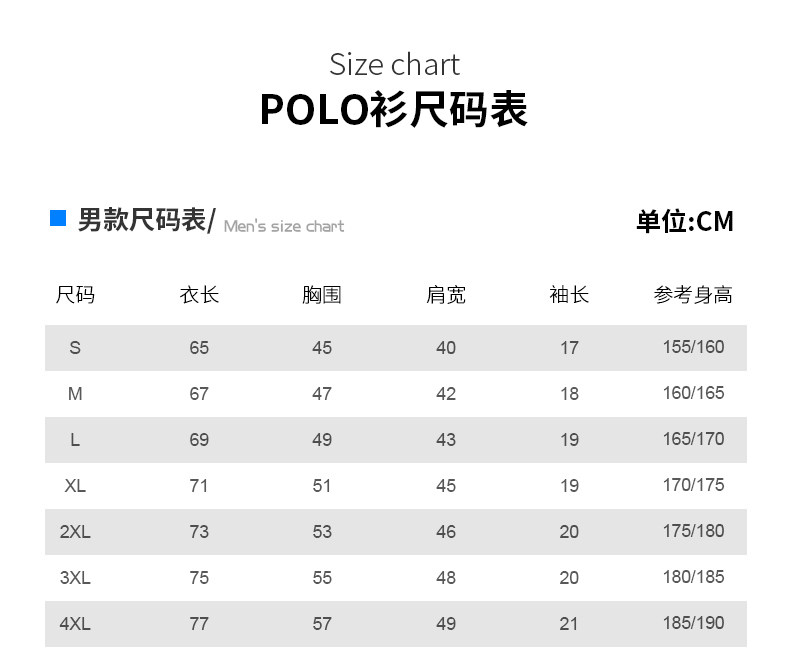Select the 185/190 height cell
The image size is (790, 669).
click(x=693, y=623)
